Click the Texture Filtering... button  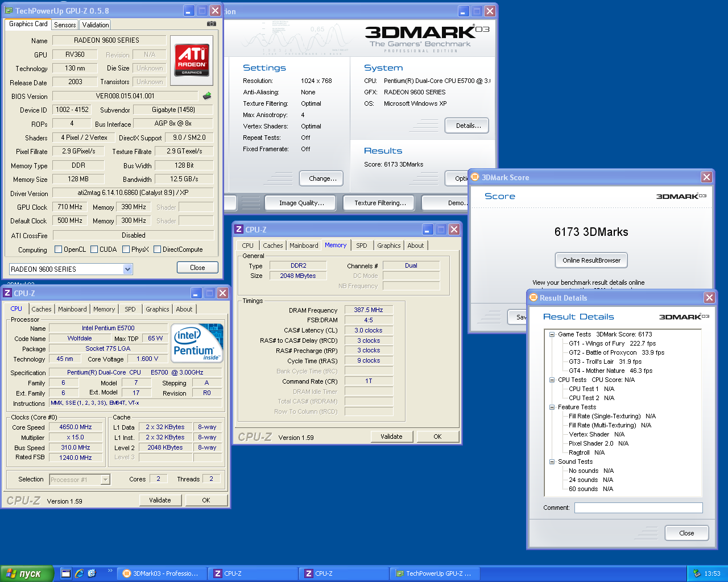click(380, 203)
